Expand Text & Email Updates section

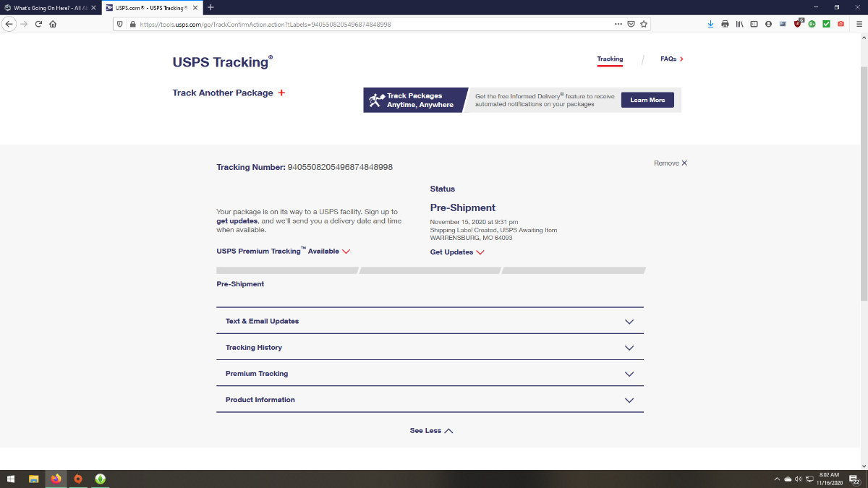click(x=430, y=321)
